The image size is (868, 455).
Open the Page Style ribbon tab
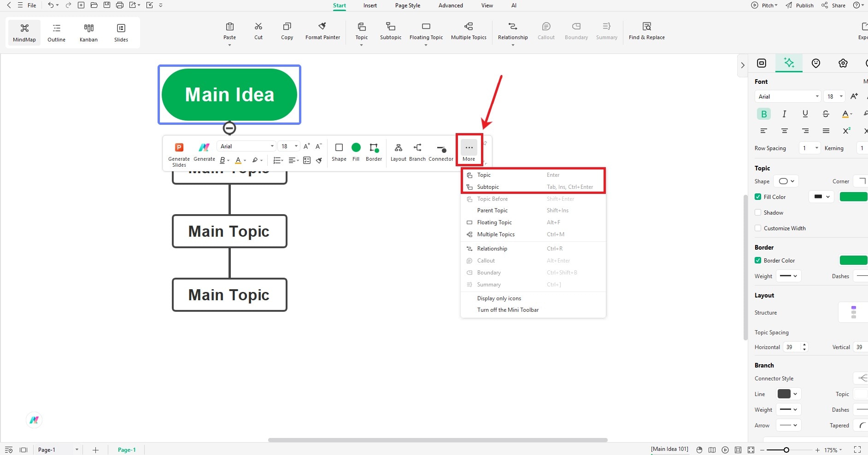pos(408,6)
